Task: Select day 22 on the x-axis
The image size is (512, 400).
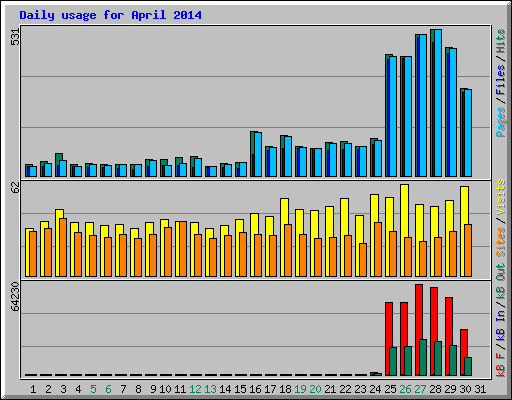Action: pyautogui.click(x=345, y=389)
